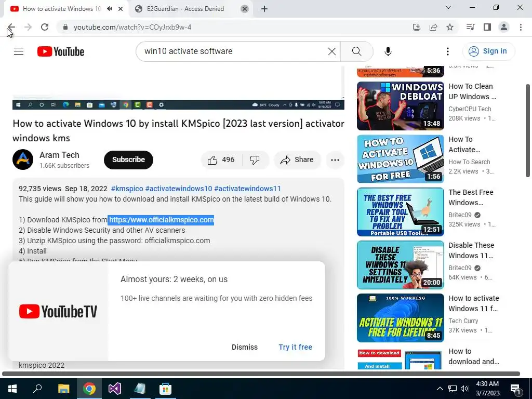Open Aram Tech channel name
Image resolution: width=532 pixels, height=399 pixels.
[59, 155]
